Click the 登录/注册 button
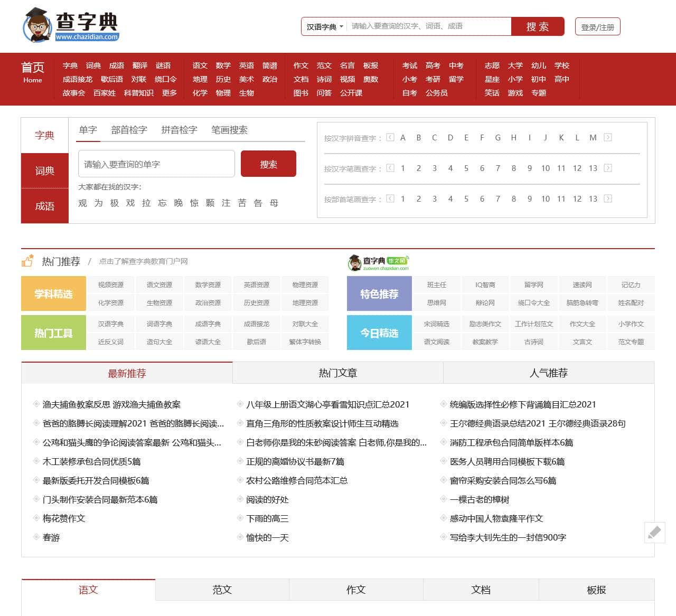Image resolution: width=676 pixels, height=616 pixels. pos(597,27)
